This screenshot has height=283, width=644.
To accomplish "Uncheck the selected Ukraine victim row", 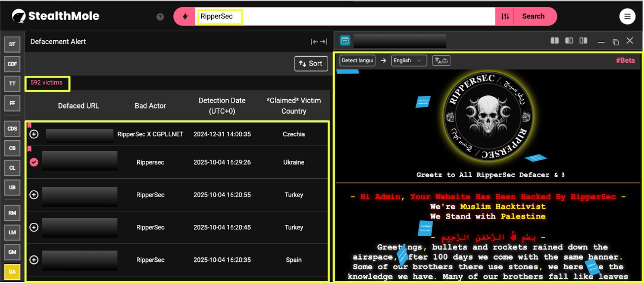I will 34,162.
